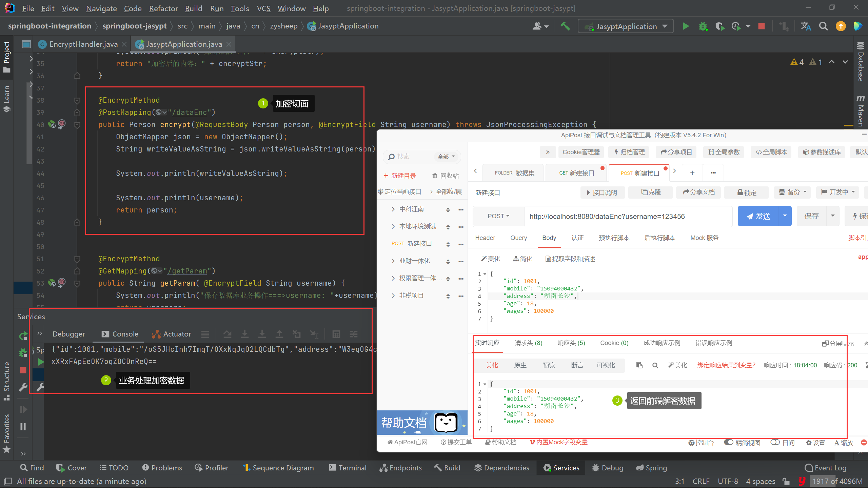Select the Header tab in ApiPost request area
Image resolution: width=868 pixels, height=488 pixels.
(485, 237)
